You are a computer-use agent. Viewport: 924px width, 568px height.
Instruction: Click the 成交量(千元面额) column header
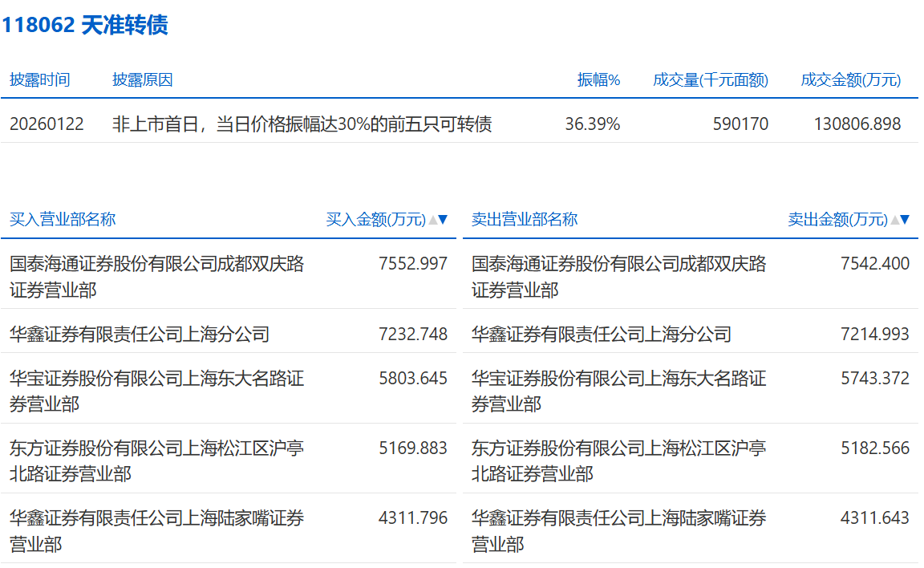click(x=710, y=80)
